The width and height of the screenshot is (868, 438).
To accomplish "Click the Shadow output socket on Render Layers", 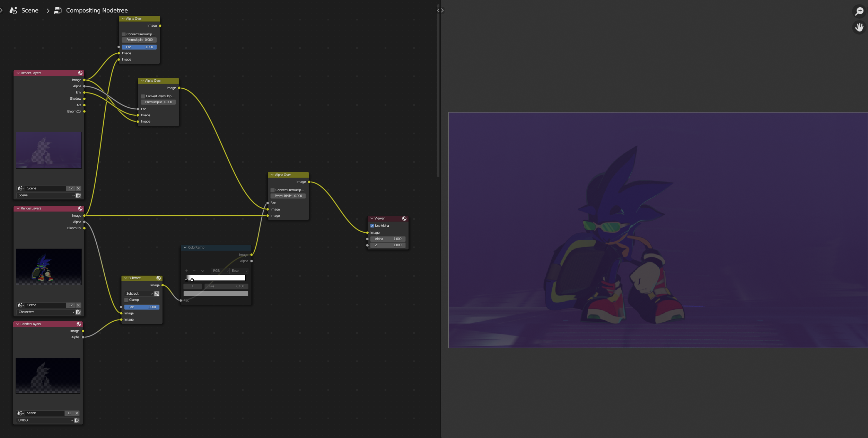I will tap(84, 99).
